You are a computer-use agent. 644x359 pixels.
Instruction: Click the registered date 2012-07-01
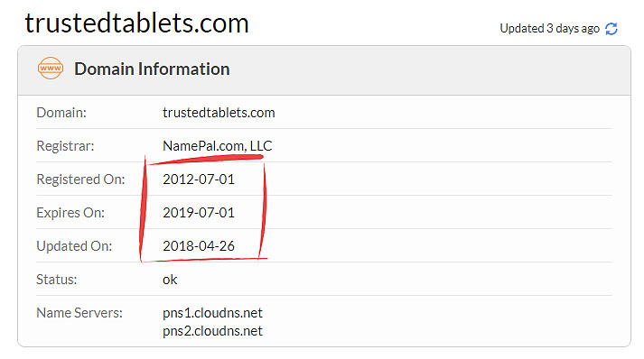199,179
